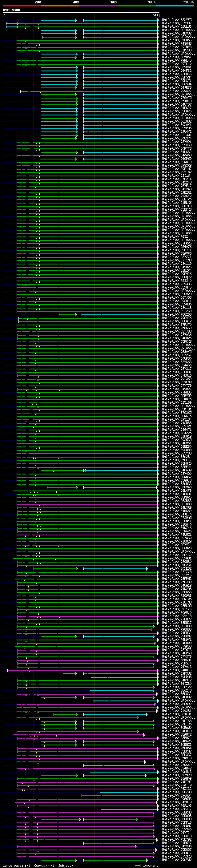Click label UniRef100_B0WV40
Screen dimensions: 197x868
tap(176, 487)
